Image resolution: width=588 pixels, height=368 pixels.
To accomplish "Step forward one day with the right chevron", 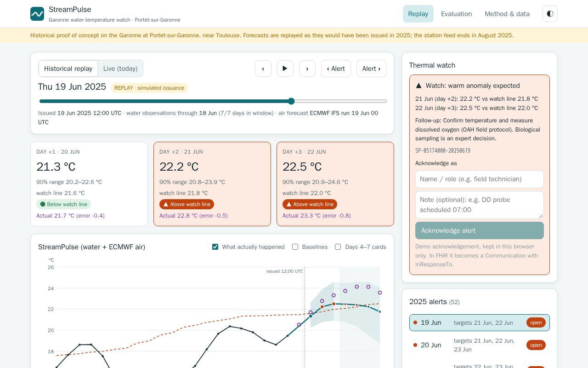I will 307,69.
